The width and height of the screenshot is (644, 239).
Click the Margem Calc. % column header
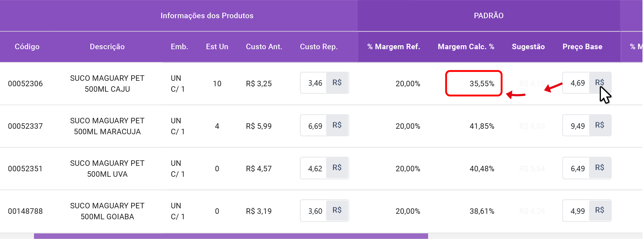466,47
